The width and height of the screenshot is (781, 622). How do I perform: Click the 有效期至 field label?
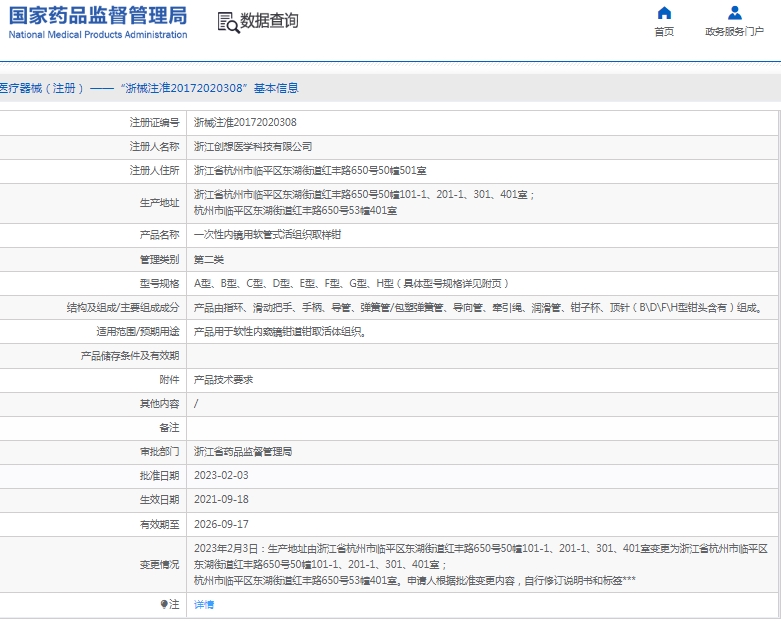tap(159, 524)
